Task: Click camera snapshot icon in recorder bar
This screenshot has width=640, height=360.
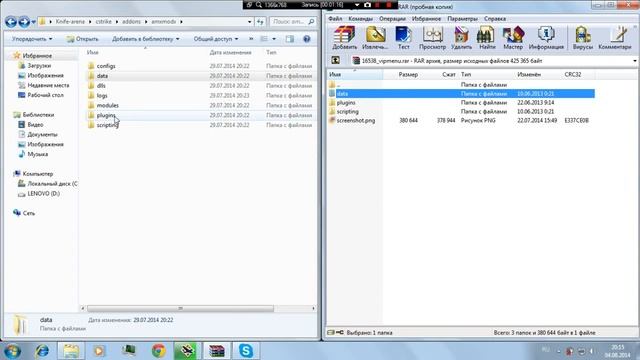Action: (367, 5)
